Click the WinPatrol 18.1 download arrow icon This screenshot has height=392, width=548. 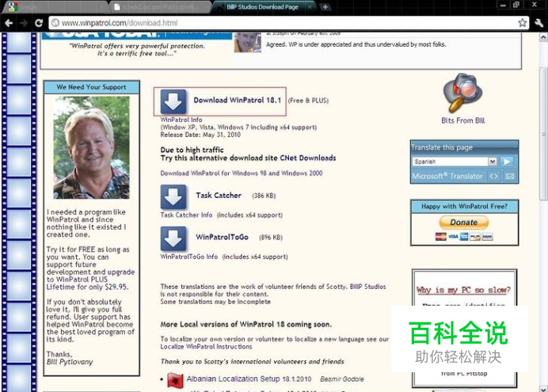point(173,101)
